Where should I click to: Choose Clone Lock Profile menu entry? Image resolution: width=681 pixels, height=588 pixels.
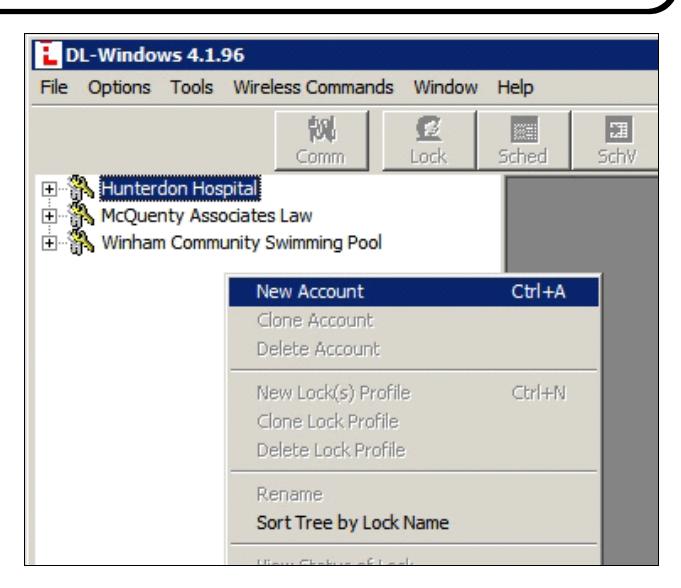tap(413, 422)
